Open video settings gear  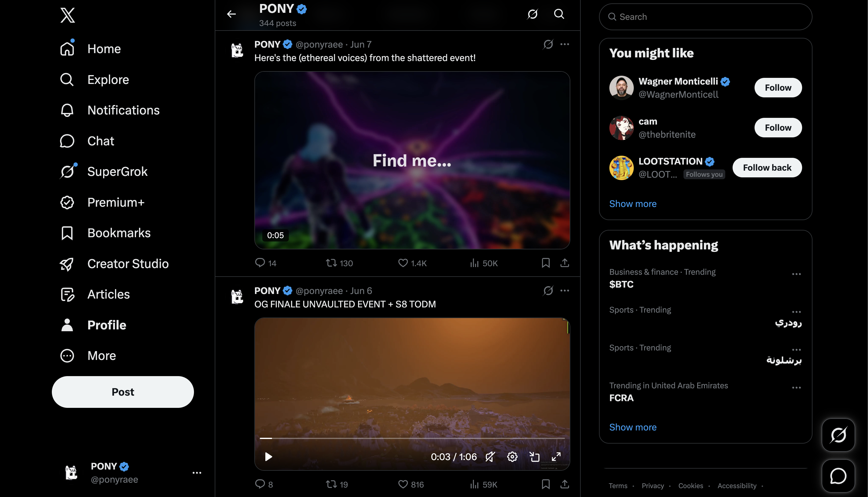(512, 457)
